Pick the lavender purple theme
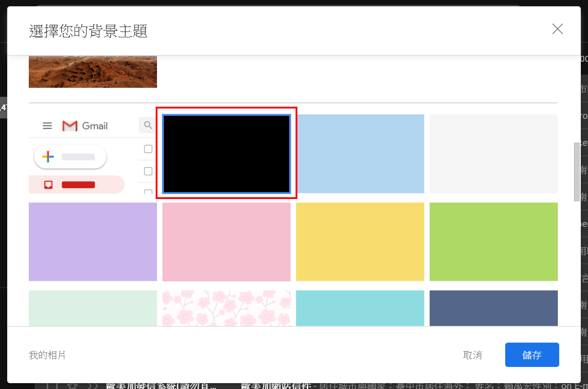 click(93, 242)
